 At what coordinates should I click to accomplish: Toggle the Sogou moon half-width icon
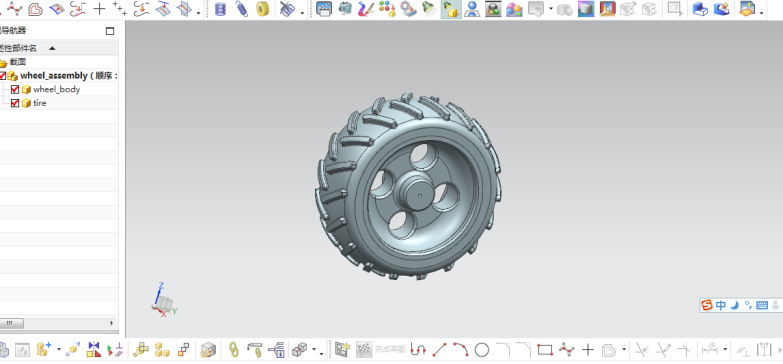(x=734, y=305)
